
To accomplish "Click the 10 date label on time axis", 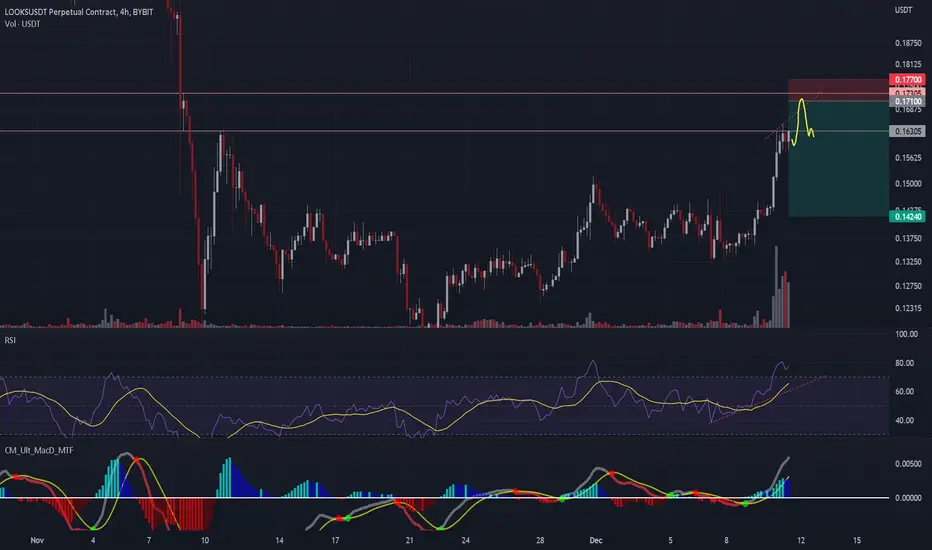I will 205,540.
